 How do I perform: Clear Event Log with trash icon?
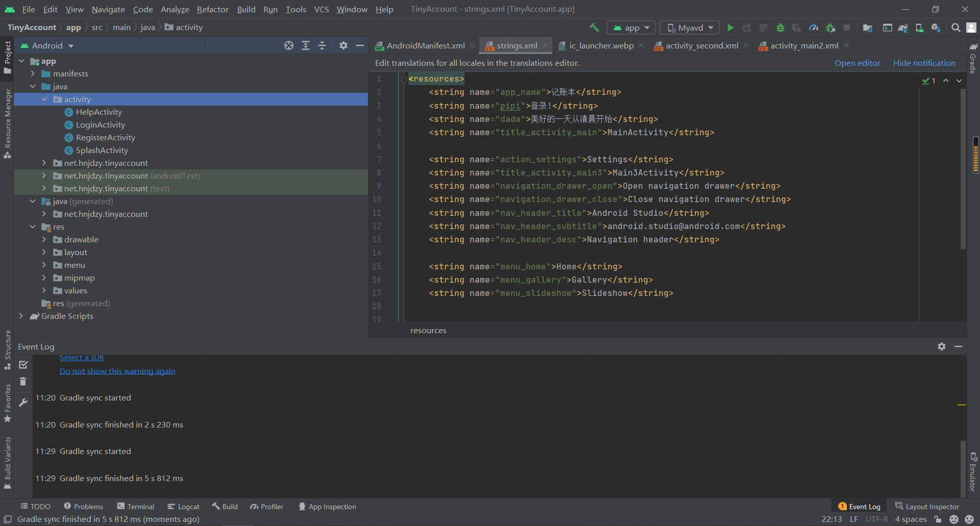23,381
